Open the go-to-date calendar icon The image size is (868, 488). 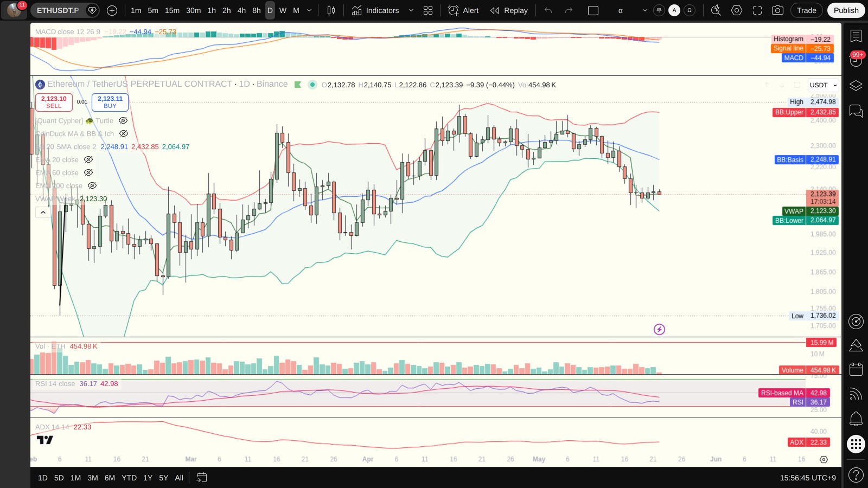point(201,478)
